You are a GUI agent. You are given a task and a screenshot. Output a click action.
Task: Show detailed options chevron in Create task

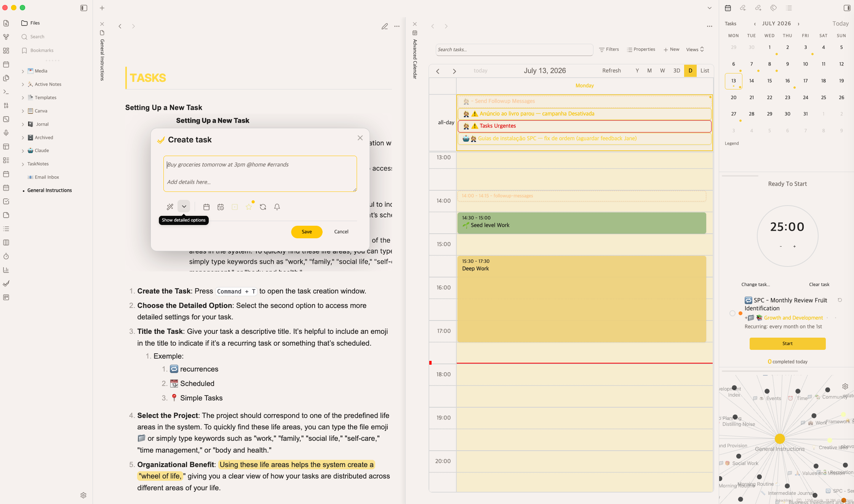pos(184,206)
